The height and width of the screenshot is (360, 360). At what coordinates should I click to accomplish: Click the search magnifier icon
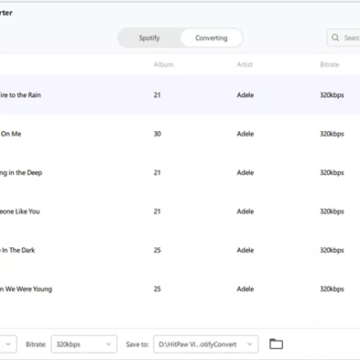coord(335,37)
